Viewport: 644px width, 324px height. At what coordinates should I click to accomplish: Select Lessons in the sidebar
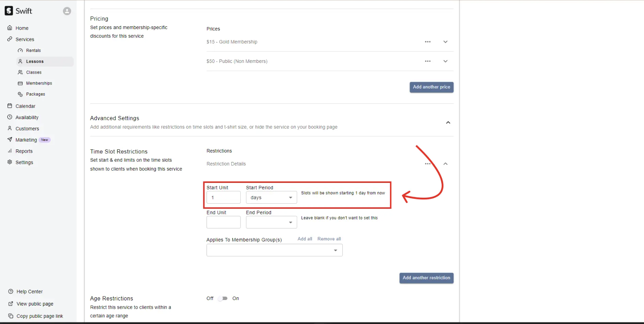(45, 61)
